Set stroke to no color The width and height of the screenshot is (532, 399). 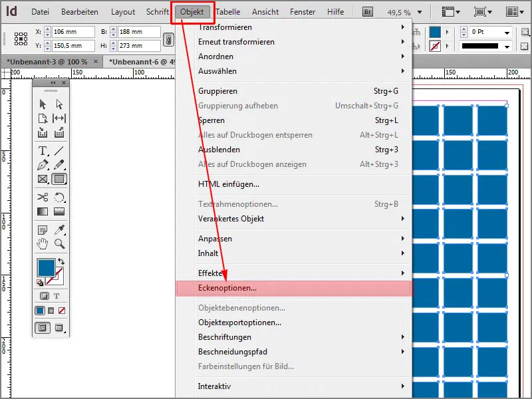point(61,310)
